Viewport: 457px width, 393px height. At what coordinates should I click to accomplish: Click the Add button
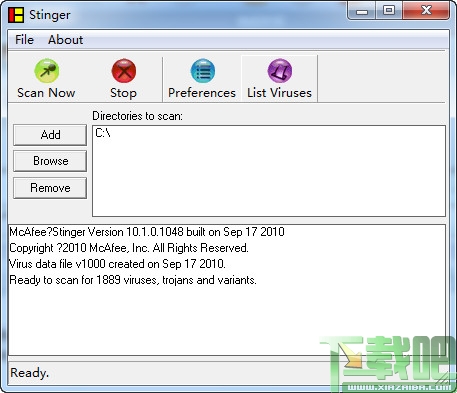[x=50, y=135]
